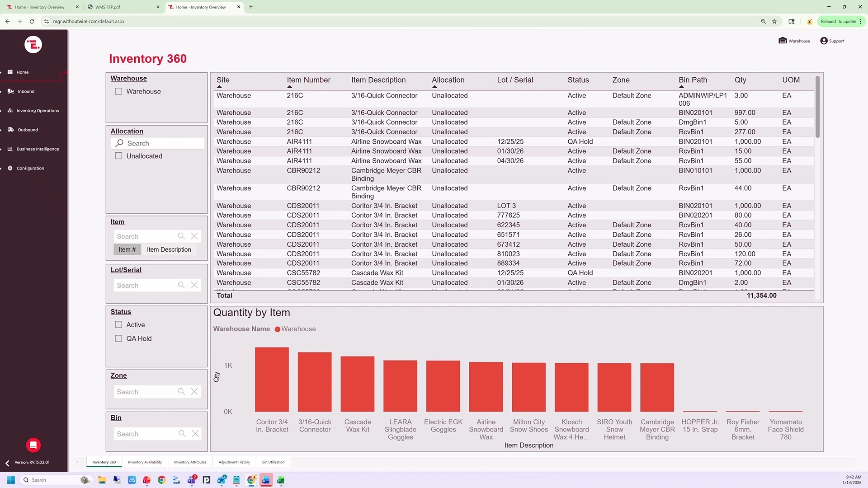Select the Item Description search mode button
Viewport: 868px width, 488px height.
point(169,249)
